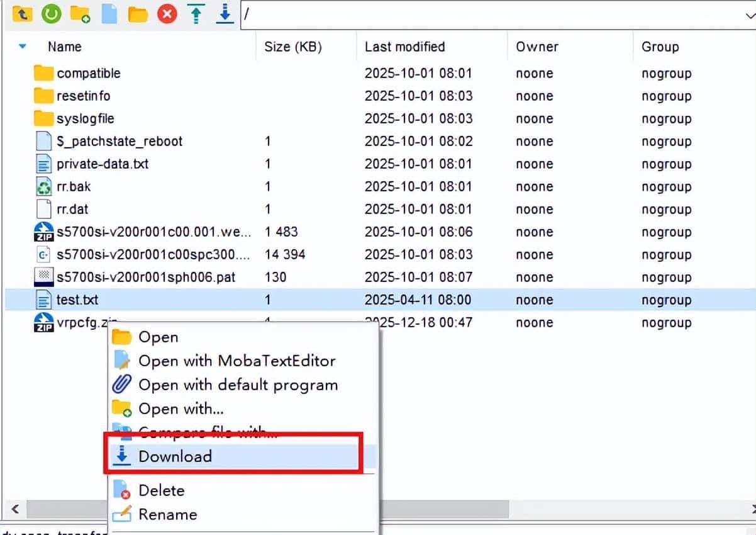756x535 pixels.
Task: Click the plain yellow folder toolbar icon
Action: 138,14
